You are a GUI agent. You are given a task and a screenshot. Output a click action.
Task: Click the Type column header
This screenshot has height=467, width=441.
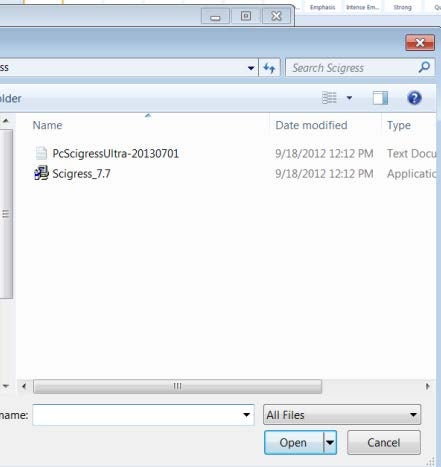click(x=399, y=125)
